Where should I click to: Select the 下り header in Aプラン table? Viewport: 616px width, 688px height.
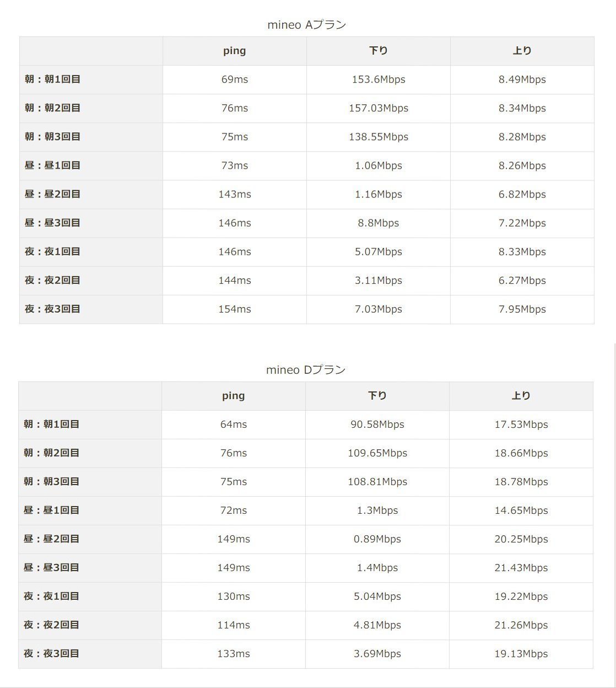(378, 51)
